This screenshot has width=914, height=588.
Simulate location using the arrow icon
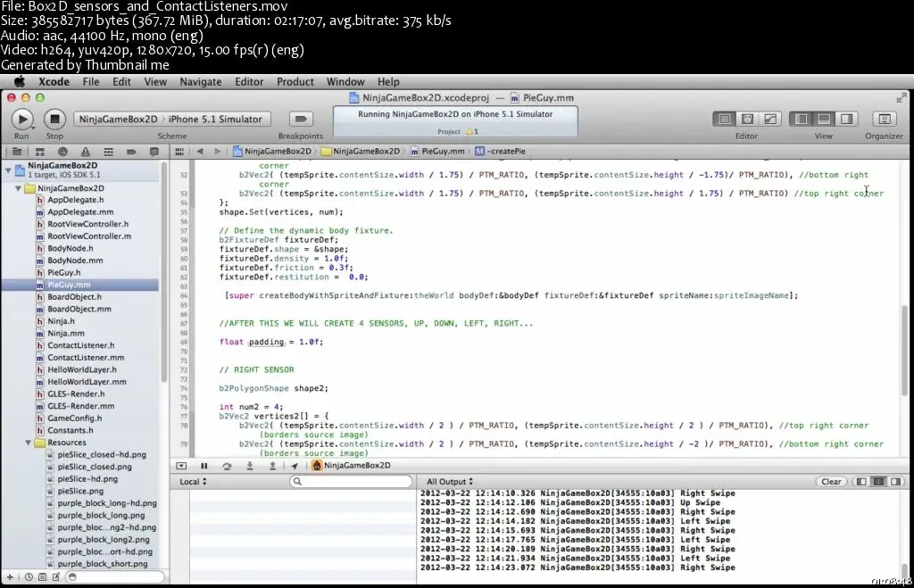pyautogui.click(x=295, y=466)
